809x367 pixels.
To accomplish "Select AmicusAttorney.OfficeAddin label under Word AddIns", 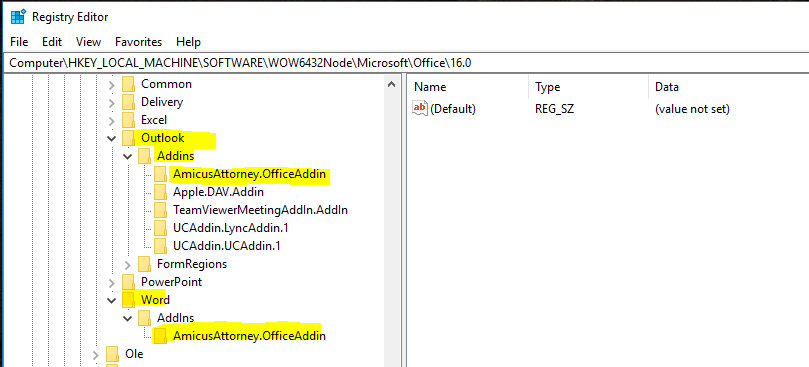I will (x=249, y=336).
